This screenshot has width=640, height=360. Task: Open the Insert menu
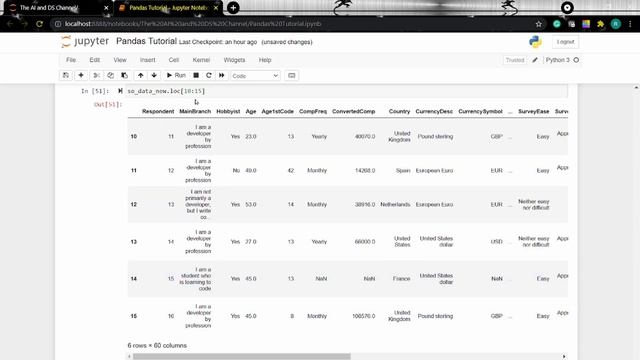click(147, 60)
